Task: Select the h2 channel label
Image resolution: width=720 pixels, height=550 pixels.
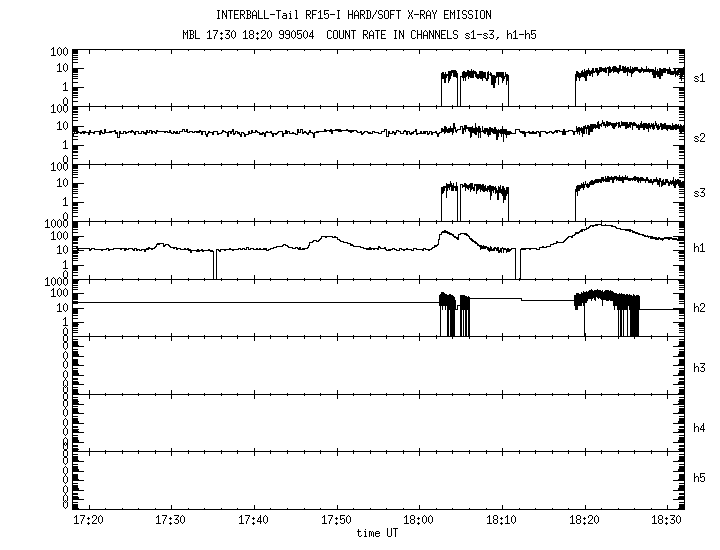Action: [700, 307]
